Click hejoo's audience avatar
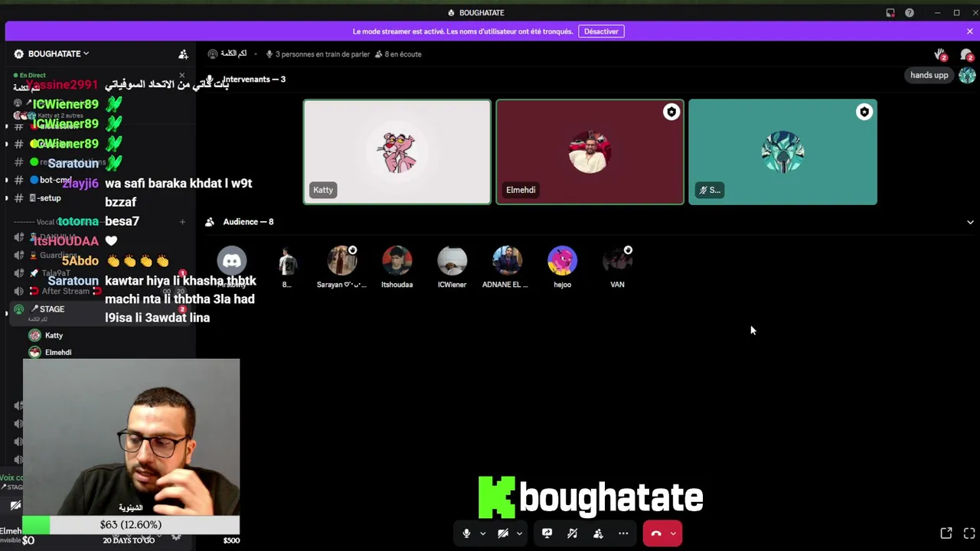980x551 pixels. [x=563, y=261]
